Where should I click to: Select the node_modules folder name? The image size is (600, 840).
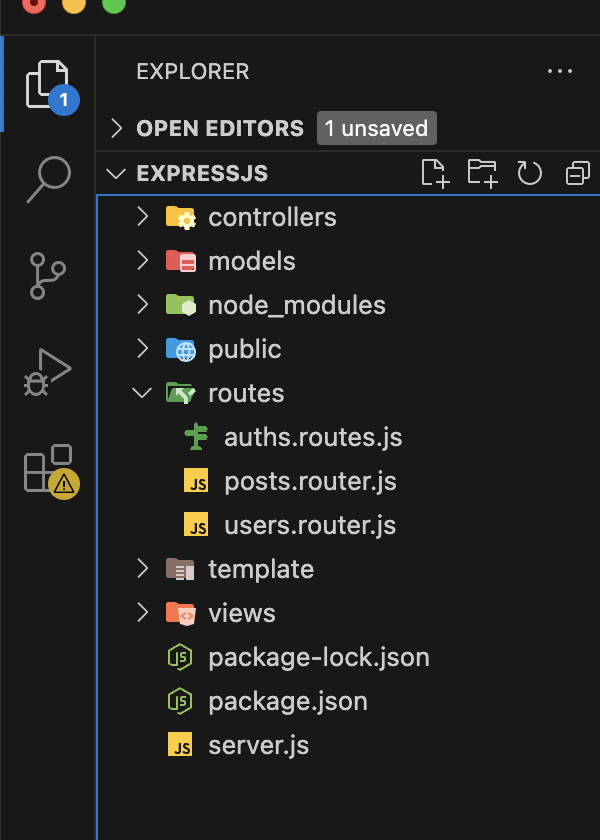pos(297,306)
